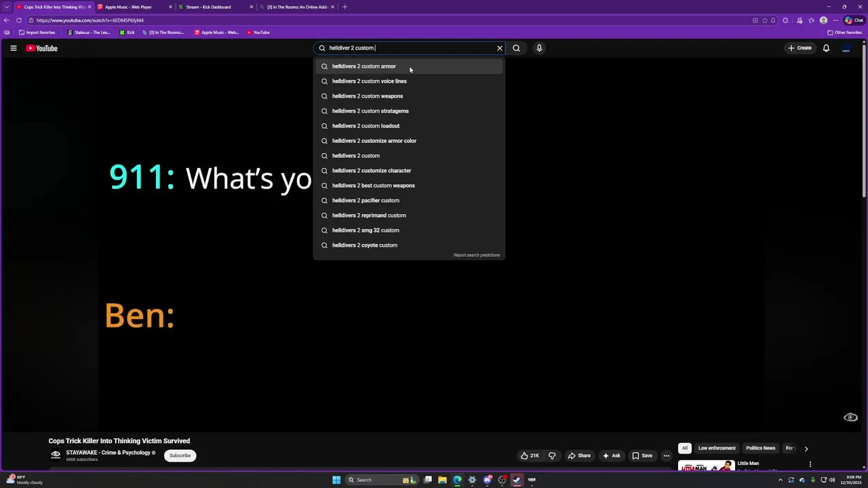The height and width of the screenshot is (488, 868).
Task: Open a new browser tab
Action: (x=344, y=7)
